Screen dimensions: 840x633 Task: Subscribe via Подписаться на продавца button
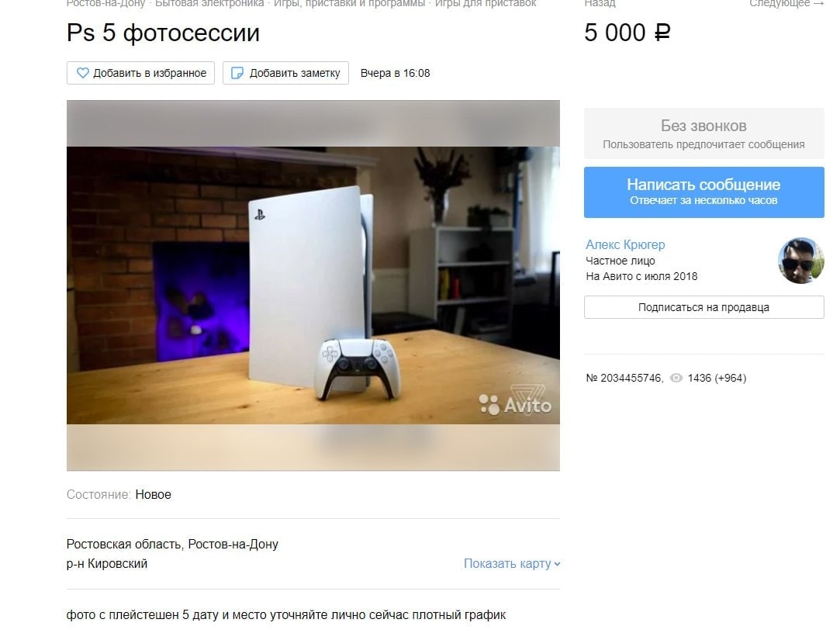[x=704, y=307]
